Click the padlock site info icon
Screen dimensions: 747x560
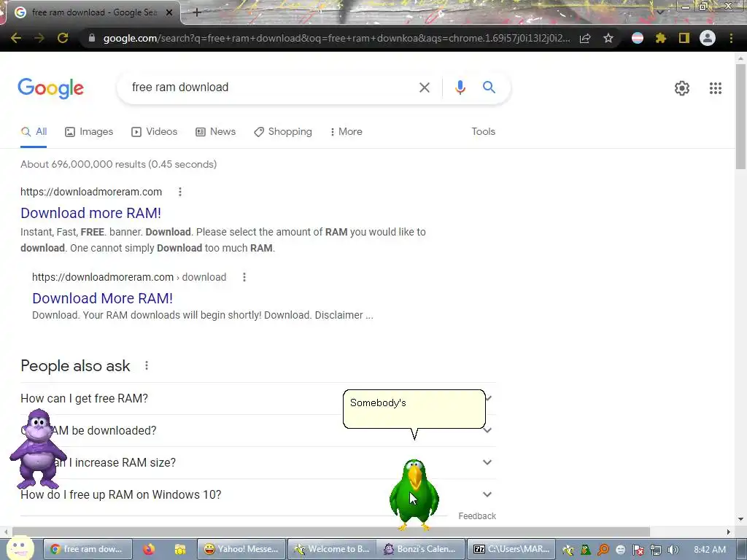[x=92, y=38]
